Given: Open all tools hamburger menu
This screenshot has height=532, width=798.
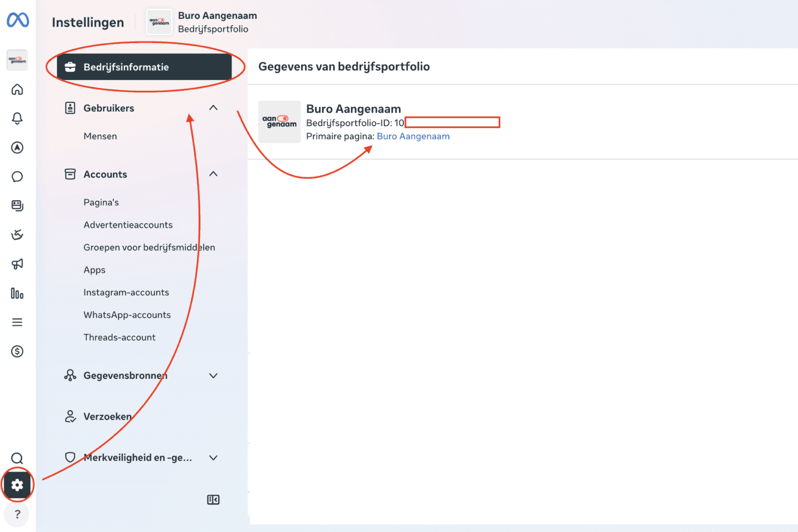Looking at the screenshot, I should click(17, 322).
